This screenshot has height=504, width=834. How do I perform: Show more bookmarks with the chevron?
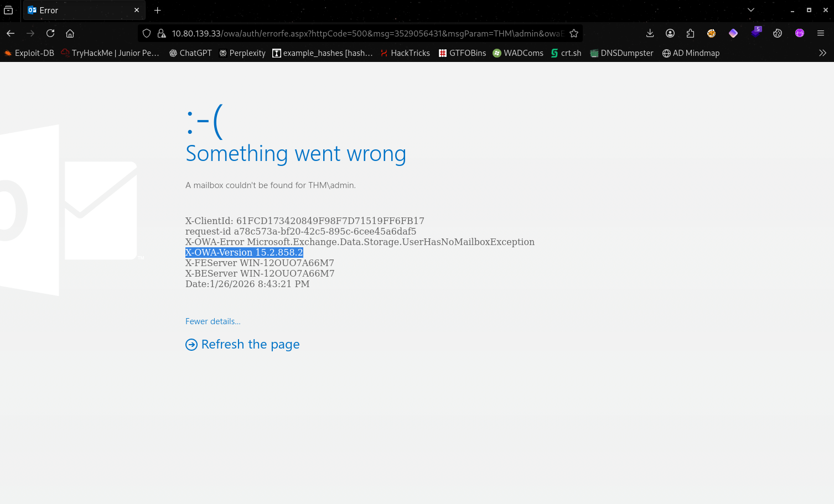(x=822, y=53)
